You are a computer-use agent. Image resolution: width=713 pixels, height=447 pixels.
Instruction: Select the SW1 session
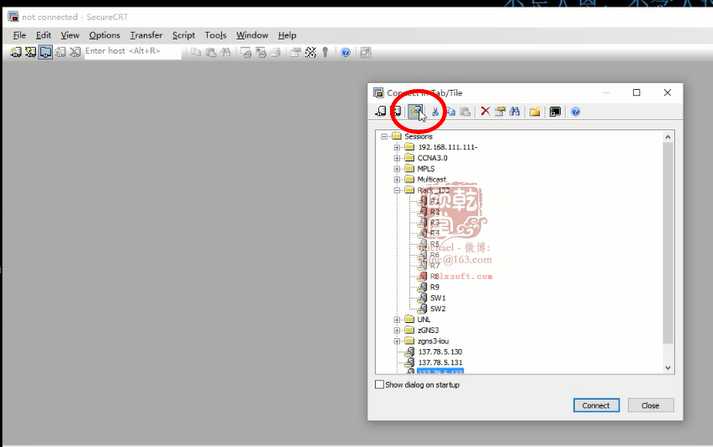click(x=437, y=298)
